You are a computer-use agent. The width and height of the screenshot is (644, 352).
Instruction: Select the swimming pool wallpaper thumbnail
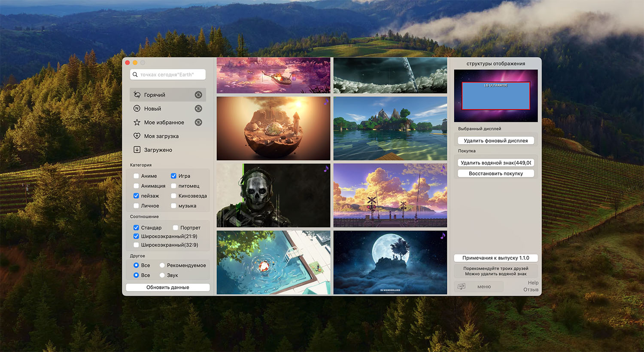coord(273,263)
